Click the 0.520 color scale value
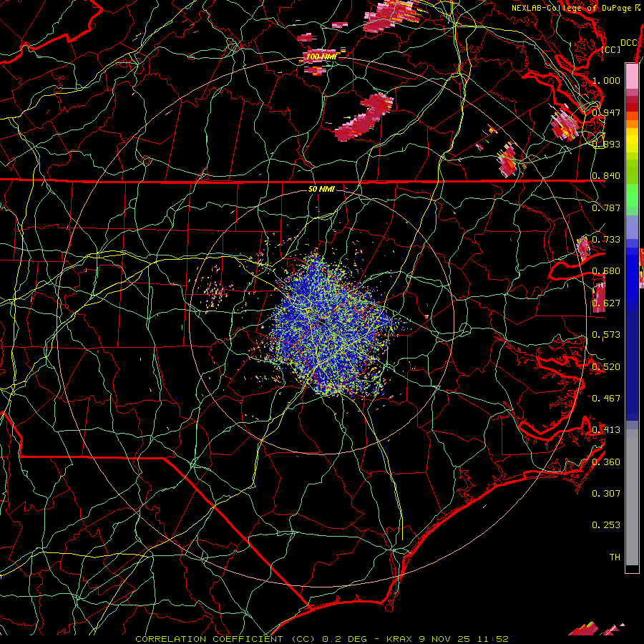 point(606,367)
